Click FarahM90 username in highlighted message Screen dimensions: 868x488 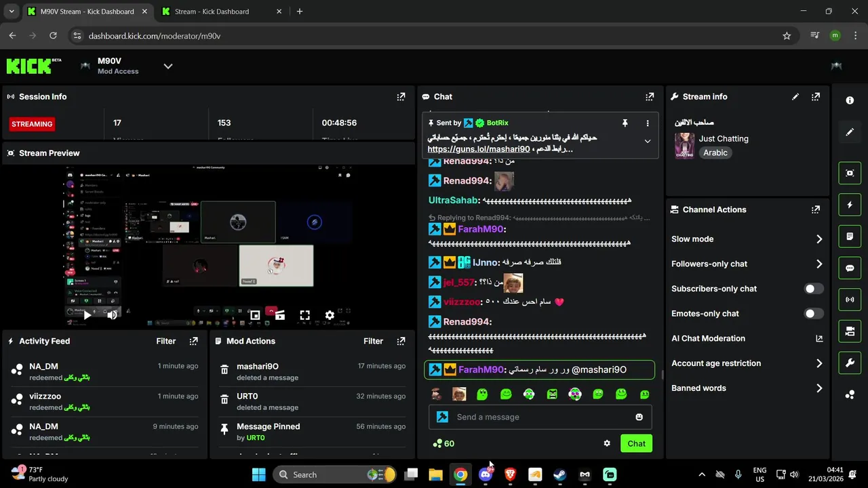pos(481,369)
